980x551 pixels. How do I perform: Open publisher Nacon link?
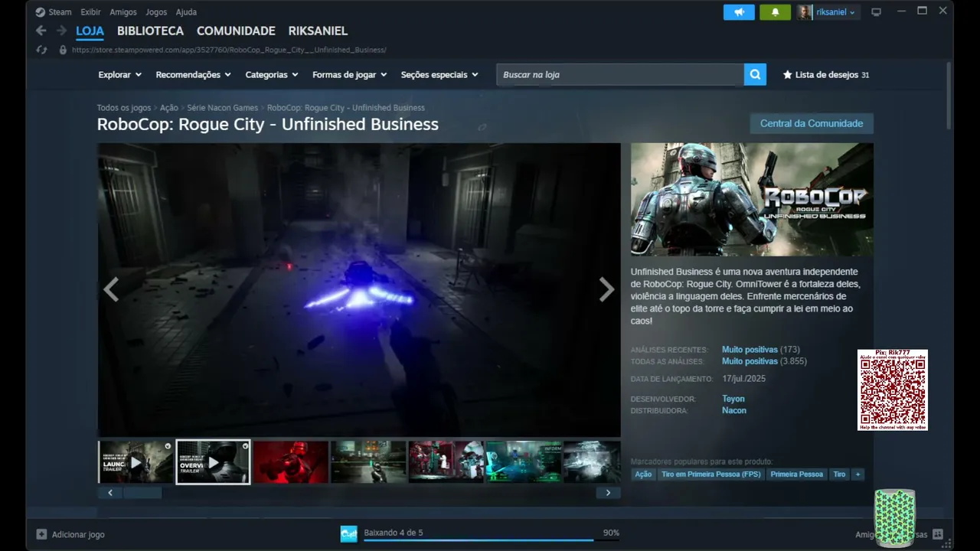[x=734, y=411]
